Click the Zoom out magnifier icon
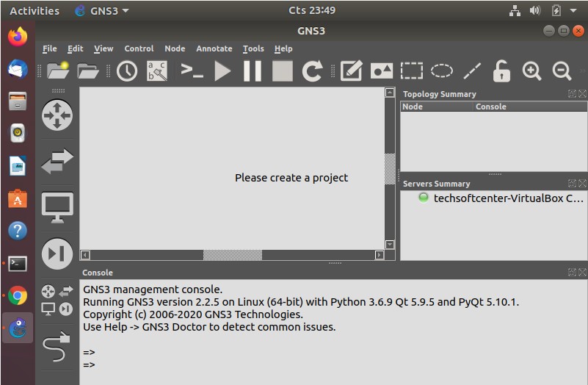 (562, 71)
